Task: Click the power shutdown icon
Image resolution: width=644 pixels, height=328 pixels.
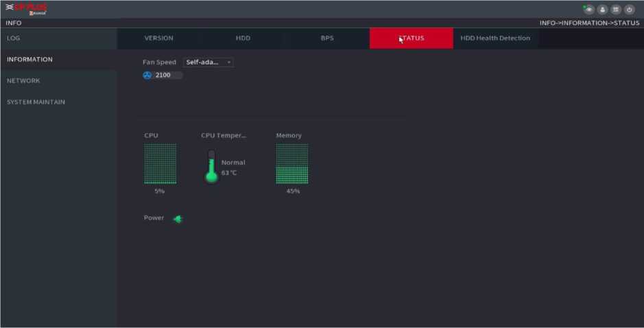Action: (x=629, y=10)
